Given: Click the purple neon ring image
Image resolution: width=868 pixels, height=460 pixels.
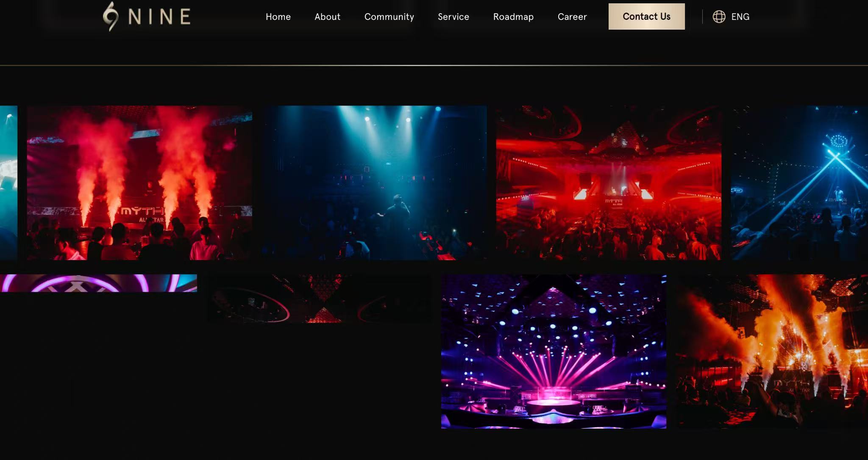Looking at the screenshot, I should 98,283.
